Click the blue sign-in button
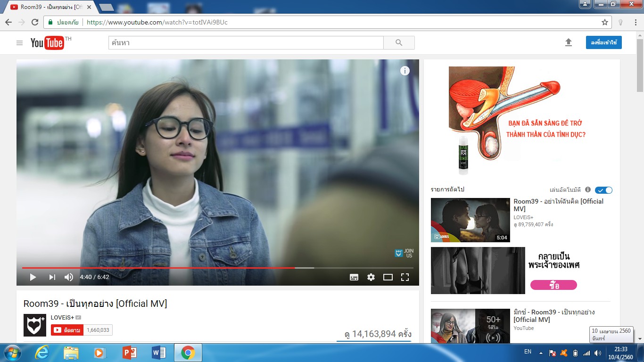This screenshot has width=644, height=362. 604,42
